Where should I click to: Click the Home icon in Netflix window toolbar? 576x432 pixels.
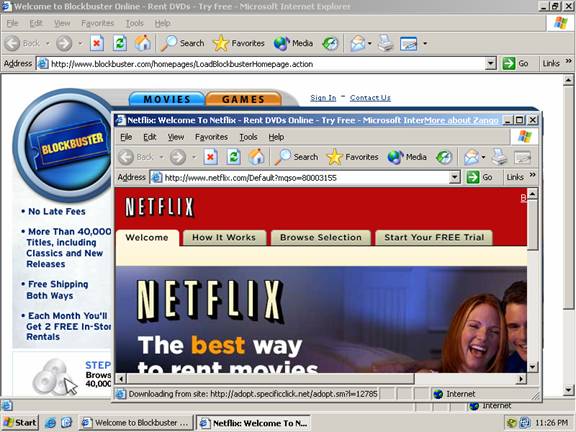click(x=256, y=157)
